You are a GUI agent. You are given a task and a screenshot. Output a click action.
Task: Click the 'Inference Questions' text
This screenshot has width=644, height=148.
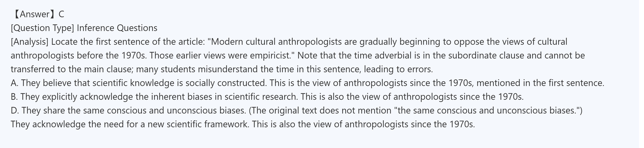click(x=117, y=28)
